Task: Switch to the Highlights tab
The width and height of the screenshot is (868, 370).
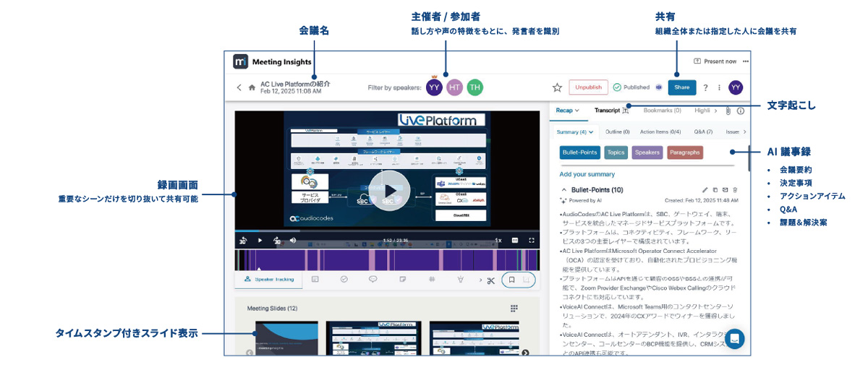Action: (702, 111)
